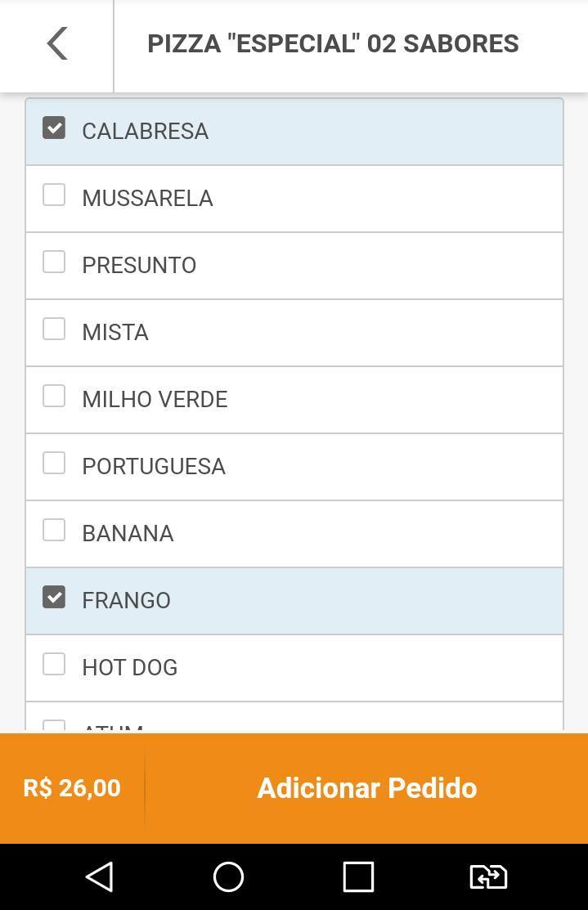Uncheck the FRANGO checkbox
The height and width of the screenshot is (910, 588).
tap(54, 597)
